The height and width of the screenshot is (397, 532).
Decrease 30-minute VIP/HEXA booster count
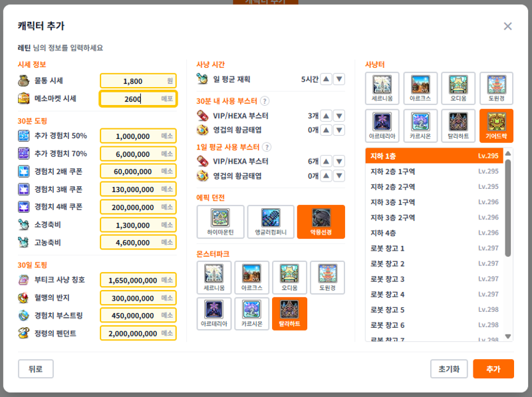tap(339, 116)
